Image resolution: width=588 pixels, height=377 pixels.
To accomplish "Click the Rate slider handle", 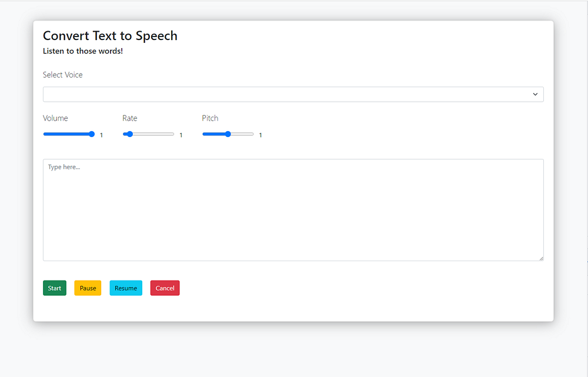I will coord(129,134).
